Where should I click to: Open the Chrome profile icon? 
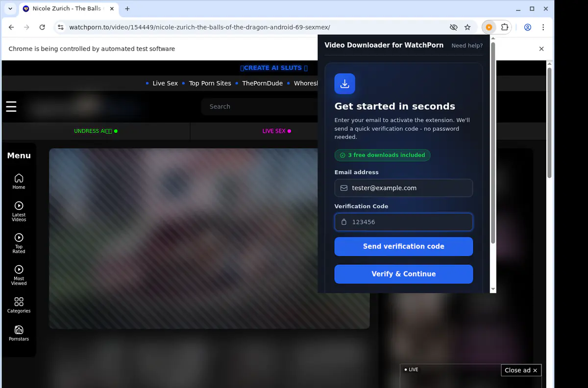(528, 27)
